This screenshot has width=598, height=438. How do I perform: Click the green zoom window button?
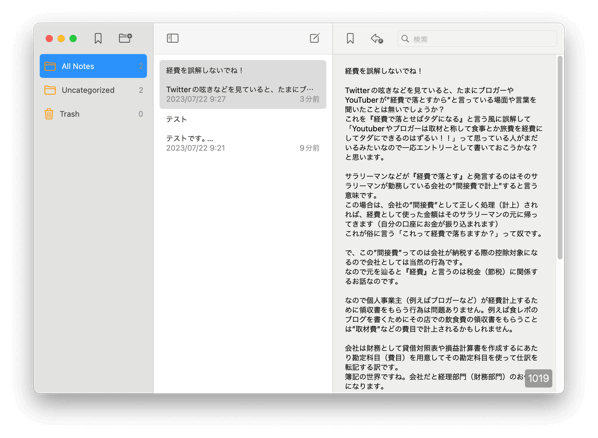click(x=73, y=39)
